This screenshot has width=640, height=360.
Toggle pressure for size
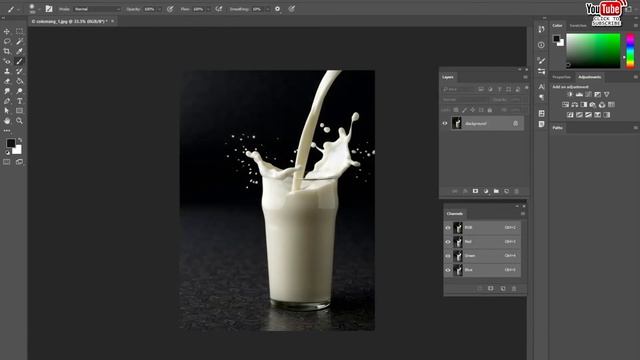(291, 9)
